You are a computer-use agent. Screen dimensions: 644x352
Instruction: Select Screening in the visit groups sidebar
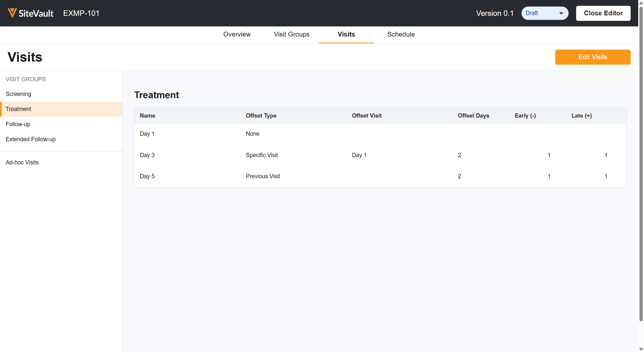[18, 94]
